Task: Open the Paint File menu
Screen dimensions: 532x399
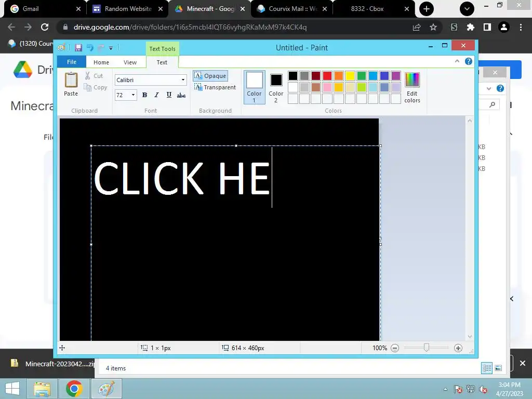Action: [72, 62]
